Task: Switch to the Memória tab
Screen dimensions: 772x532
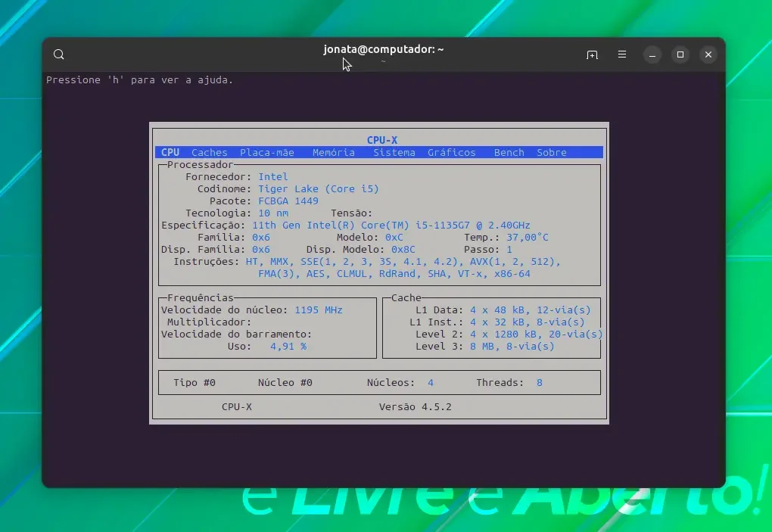Action: coord(333,153)
